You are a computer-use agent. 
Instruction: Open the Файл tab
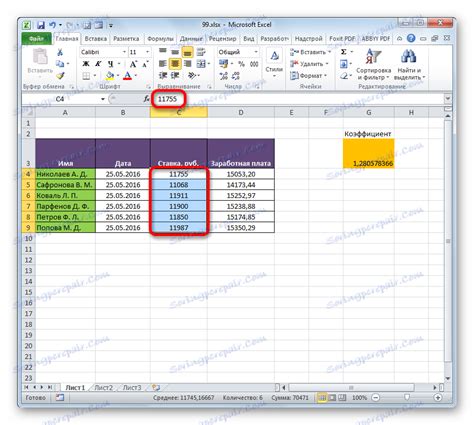tap(36, 39)
